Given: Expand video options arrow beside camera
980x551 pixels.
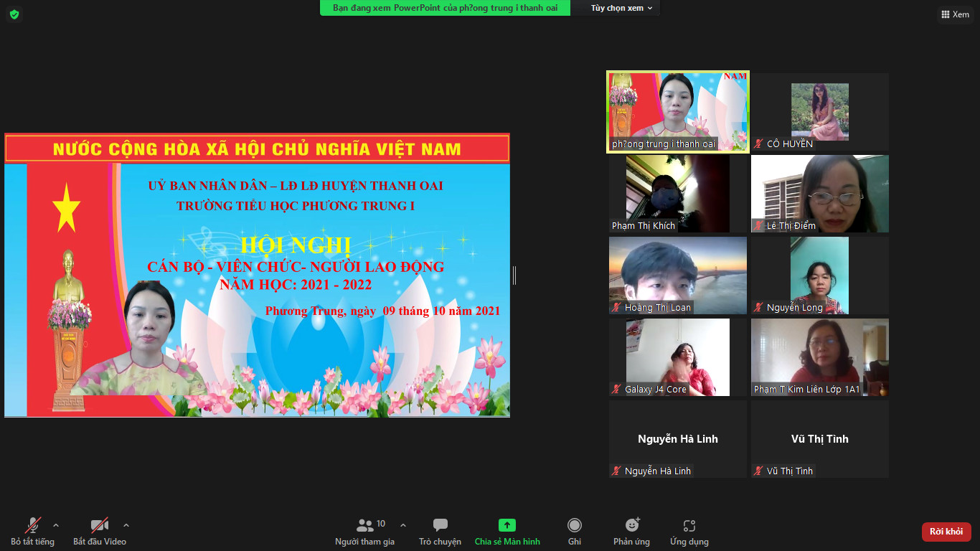Looking at the screenshot, I should click(x=126, y=524).
